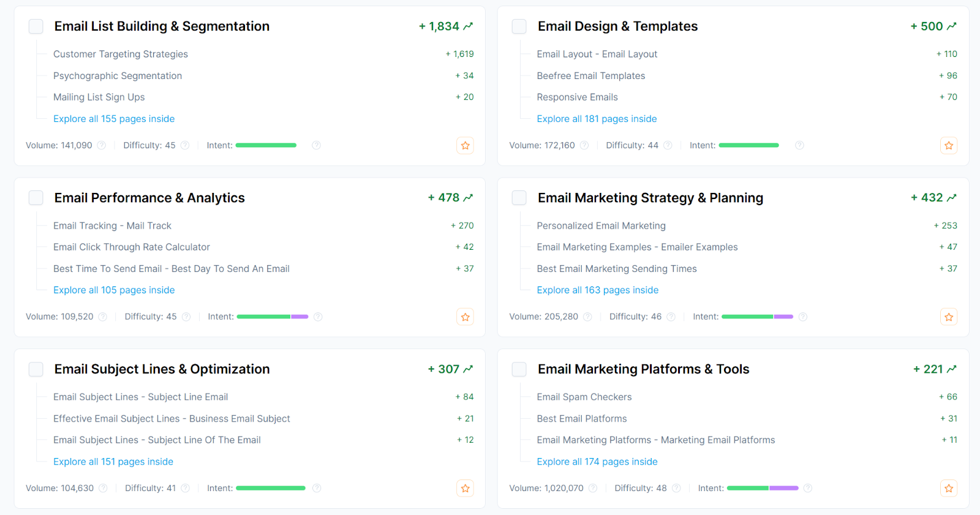Expand all 174 pages for Platforms & Tools
Viewport: 980px width, 515px height.
click(597, 462)
